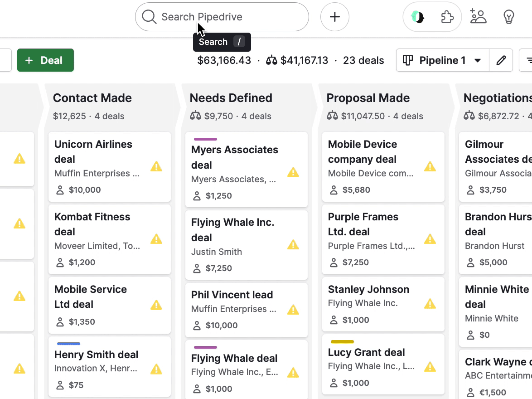532x399 pixels.
Task: Open the Marketplace puzzle piece icon
Action: tap(447, 17)
